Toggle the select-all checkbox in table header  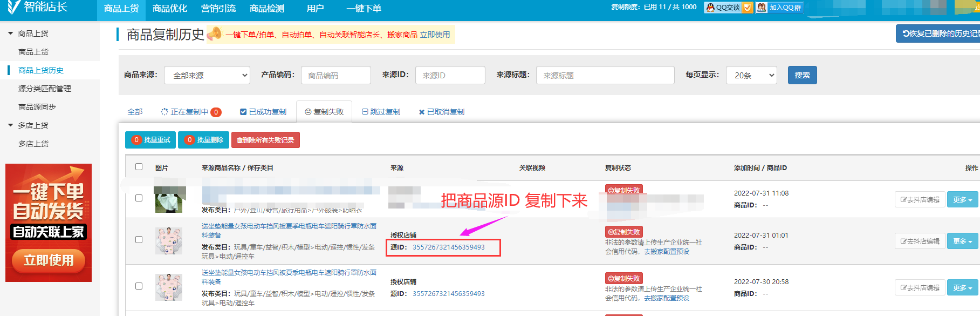[x=139, y=167]
